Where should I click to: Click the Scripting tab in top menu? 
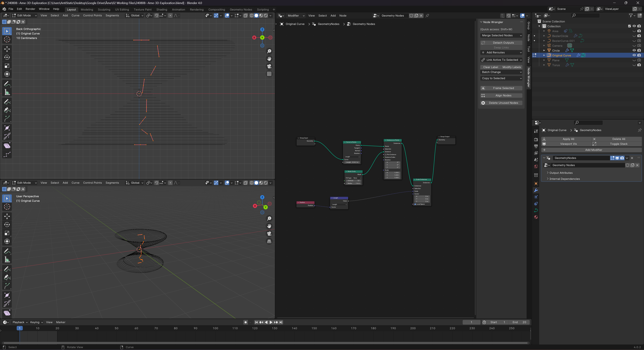coord(262,10)
